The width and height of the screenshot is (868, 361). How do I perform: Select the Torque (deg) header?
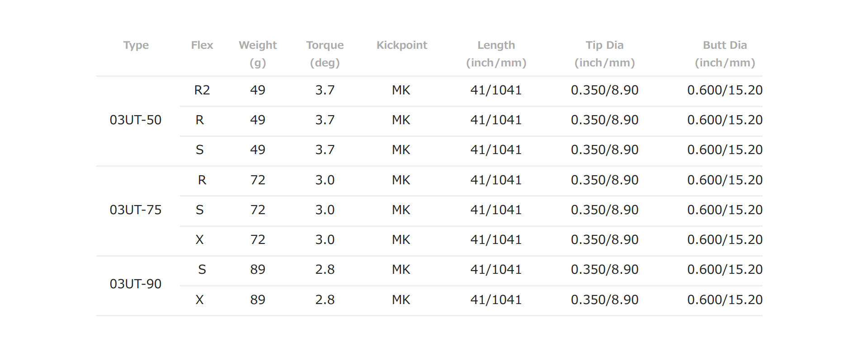325,54
